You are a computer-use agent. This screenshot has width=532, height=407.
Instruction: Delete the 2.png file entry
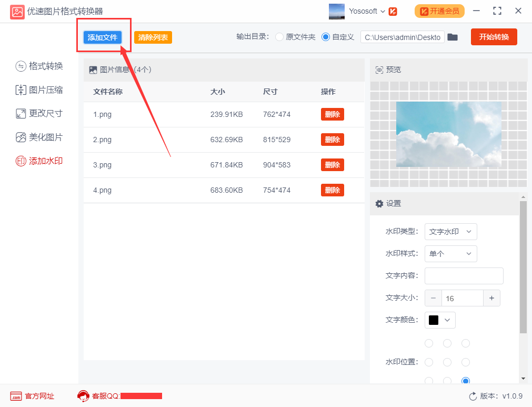332,140
